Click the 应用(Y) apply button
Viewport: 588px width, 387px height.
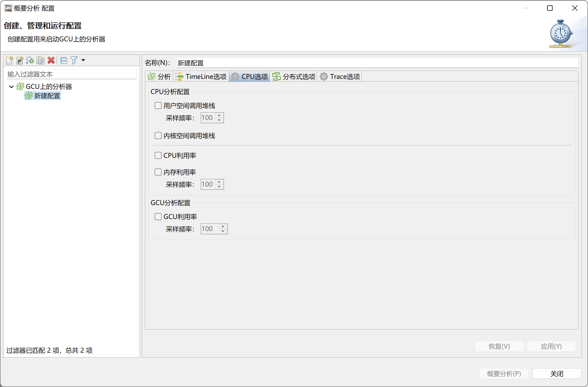[551, 346]
